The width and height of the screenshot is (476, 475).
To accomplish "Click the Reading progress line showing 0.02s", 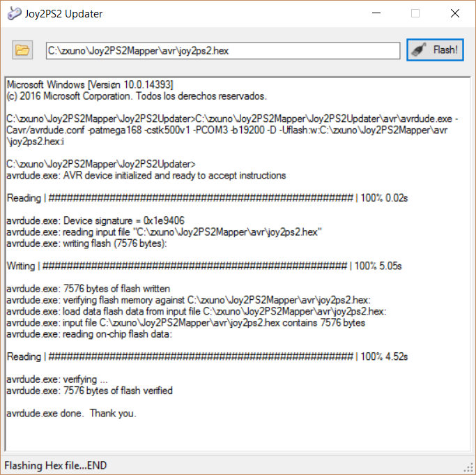I will [206, 198].
